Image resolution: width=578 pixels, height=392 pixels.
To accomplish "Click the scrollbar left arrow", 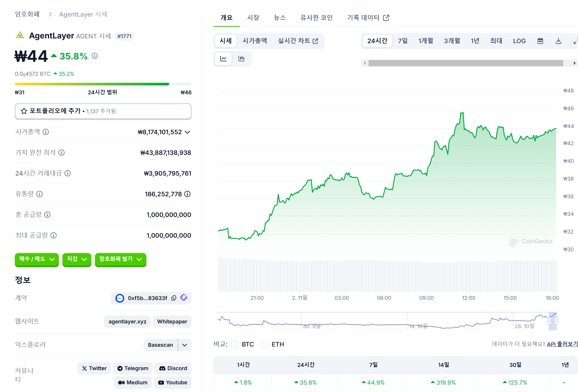I will 365,63.
